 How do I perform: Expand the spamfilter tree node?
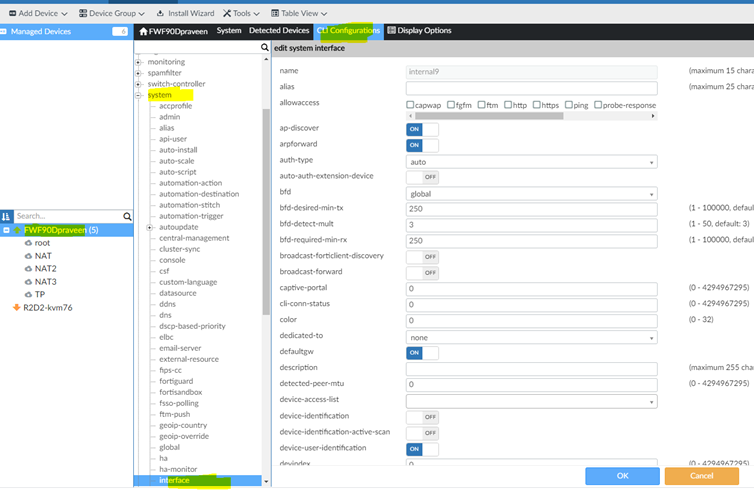(138, 73)
